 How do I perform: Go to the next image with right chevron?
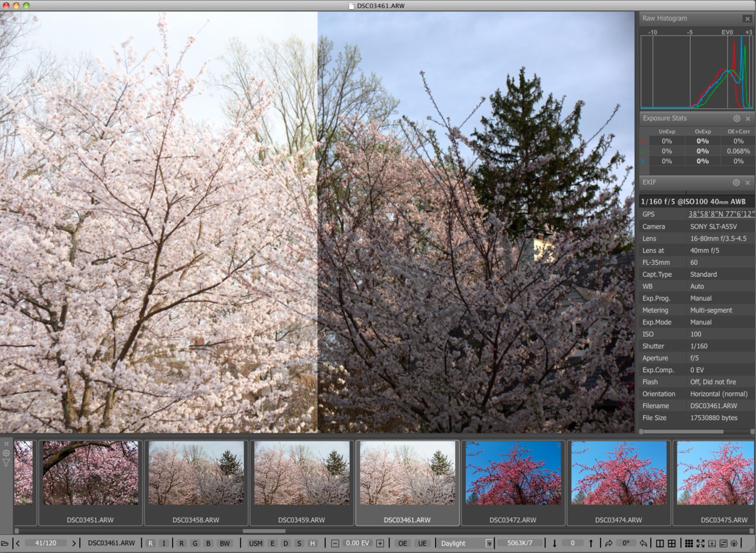74,543
